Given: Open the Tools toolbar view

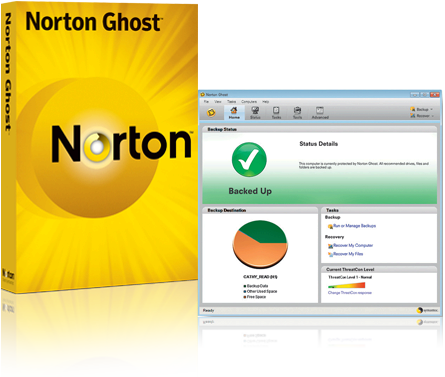Looking at the screenshot, I should 297,113.
